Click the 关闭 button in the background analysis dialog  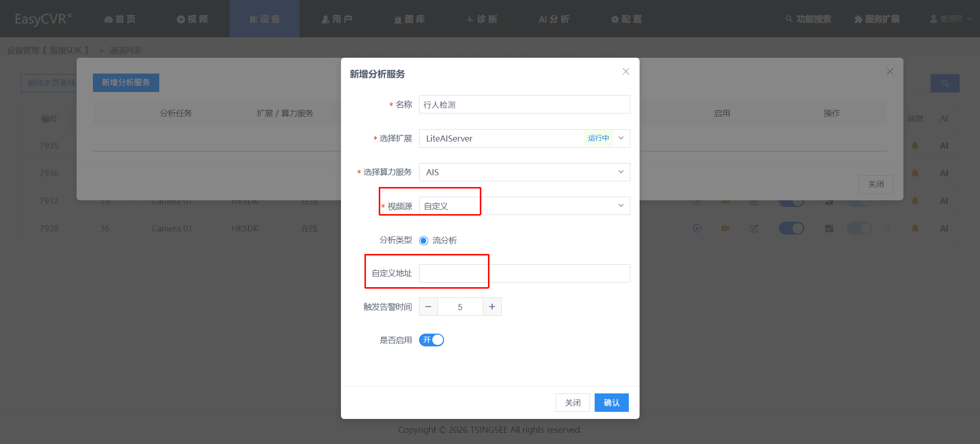876,184
